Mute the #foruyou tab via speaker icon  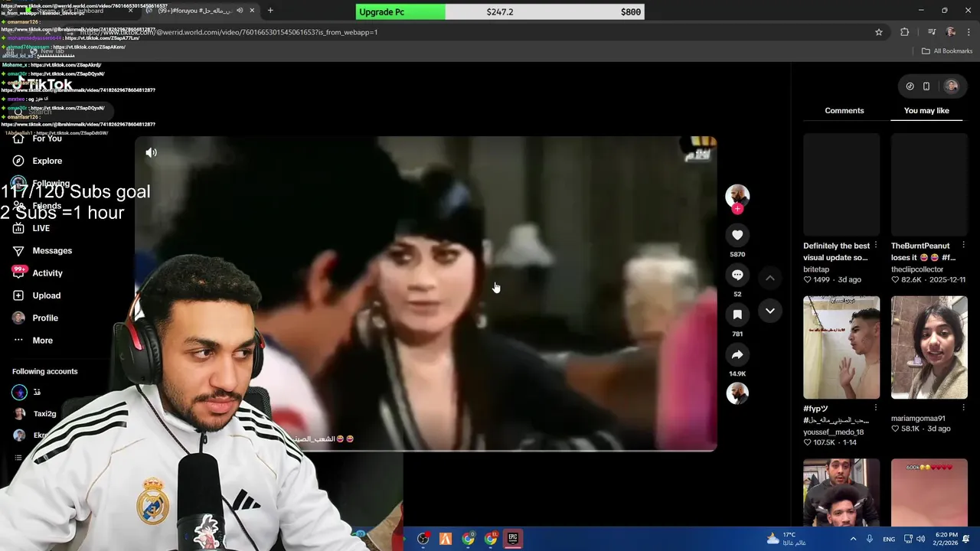[x=240, y=11]
